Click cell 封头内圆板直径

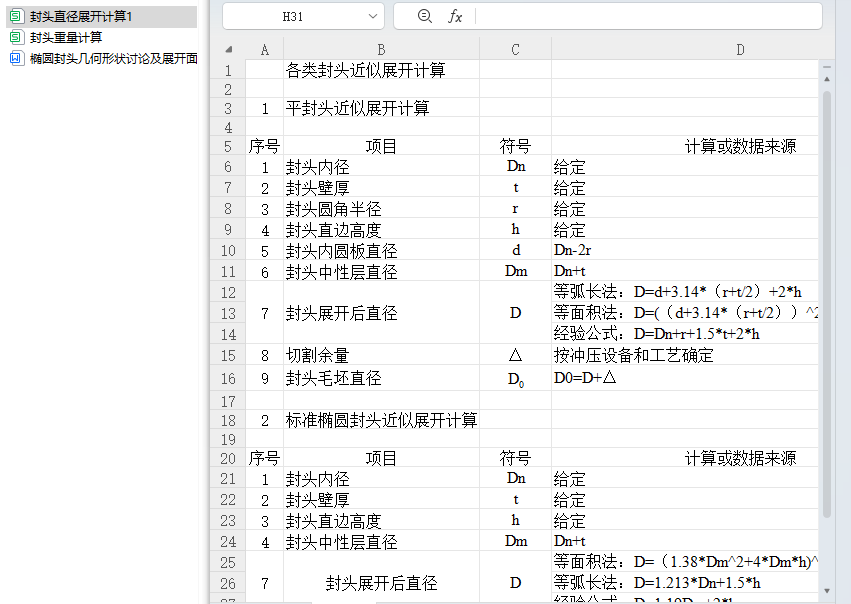pos(382,251)
